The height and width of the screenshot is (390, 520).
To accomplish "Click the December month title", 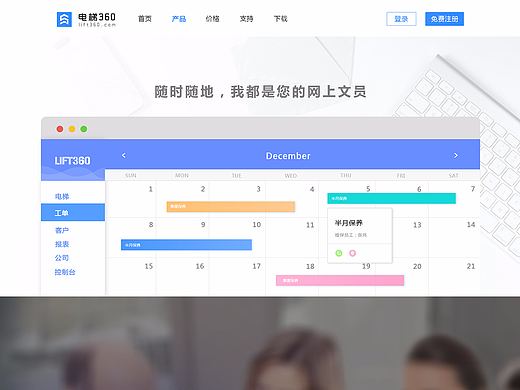I will point(288,156).
